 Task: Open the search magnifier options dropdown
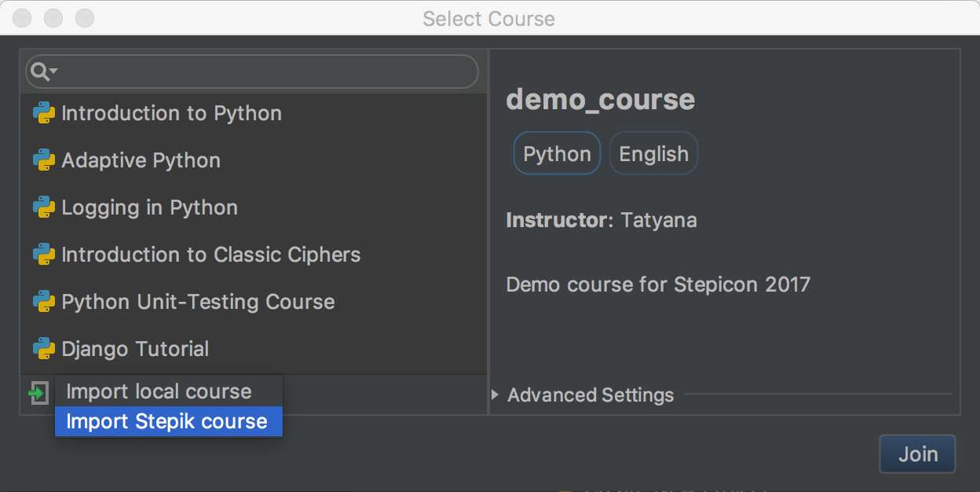[43, 72]
